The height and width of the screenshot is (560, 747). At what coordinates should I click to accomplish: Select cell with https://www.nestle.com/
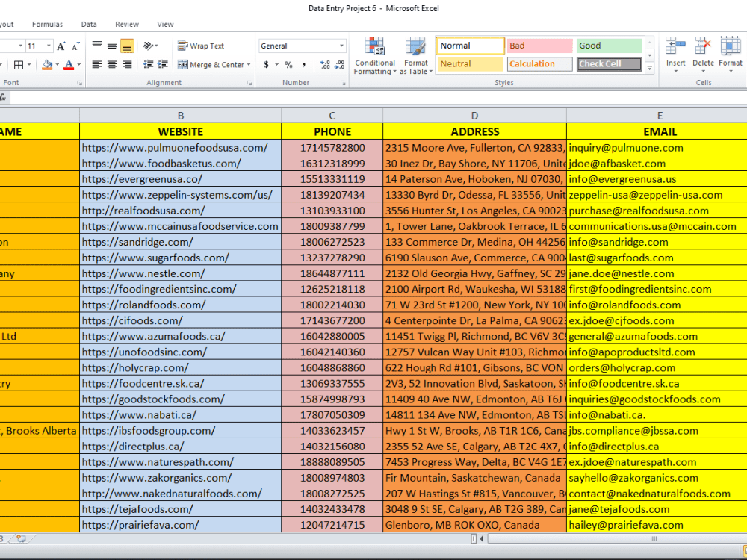[x=181, y=273]
